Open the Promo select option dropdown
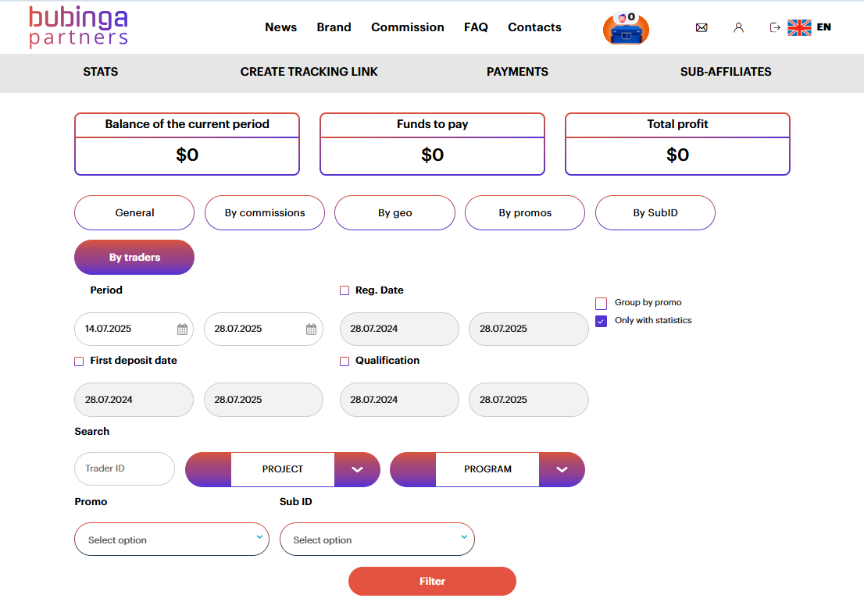864x616 pixels. tap(172, 539)
